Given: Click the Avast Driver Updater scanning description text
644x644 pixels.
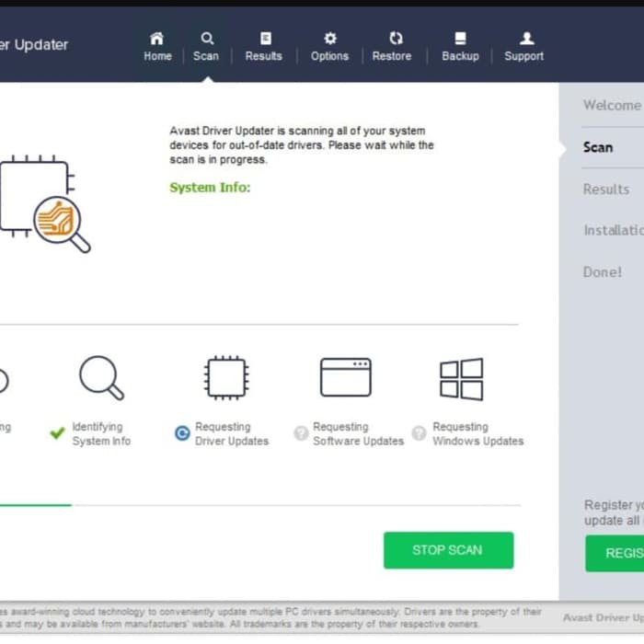Looking at the screenshot, I should (302, 145).
